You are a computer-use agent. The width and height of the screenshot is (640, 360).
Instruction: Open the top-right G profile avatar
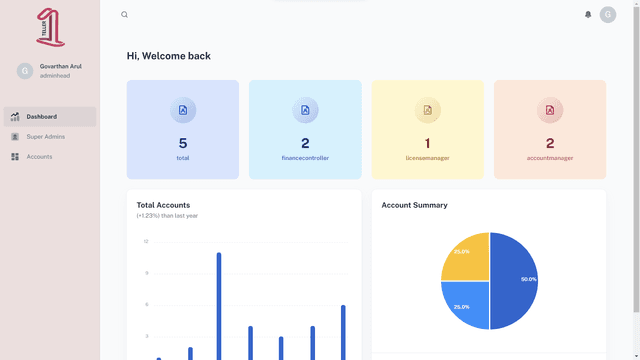(x=607, y=15)
